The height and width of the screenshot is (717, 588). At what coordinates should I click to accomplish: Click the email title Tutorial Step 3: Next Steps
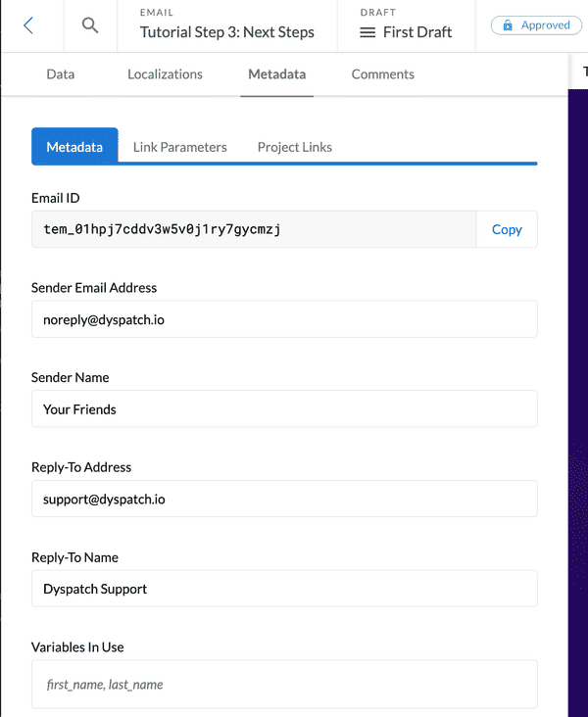(227, 32)
